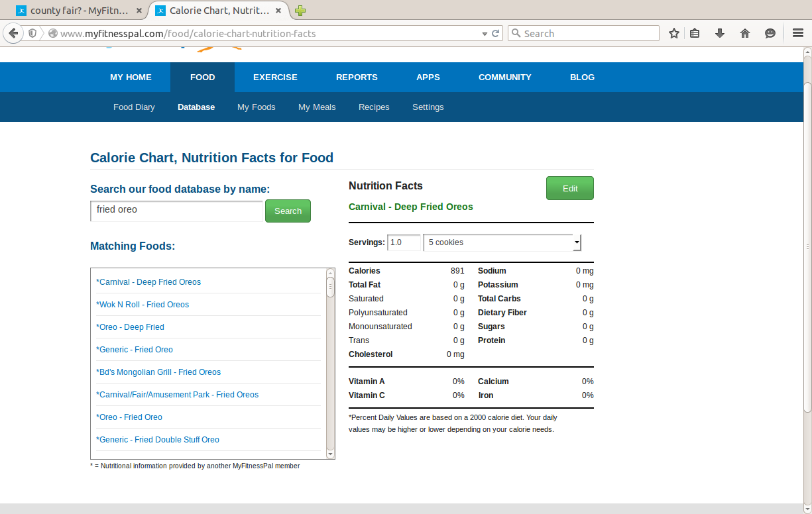Screen dimensions: 812x514
Task: Click the browser Back arrow button
Action: (x=13, y=33)
